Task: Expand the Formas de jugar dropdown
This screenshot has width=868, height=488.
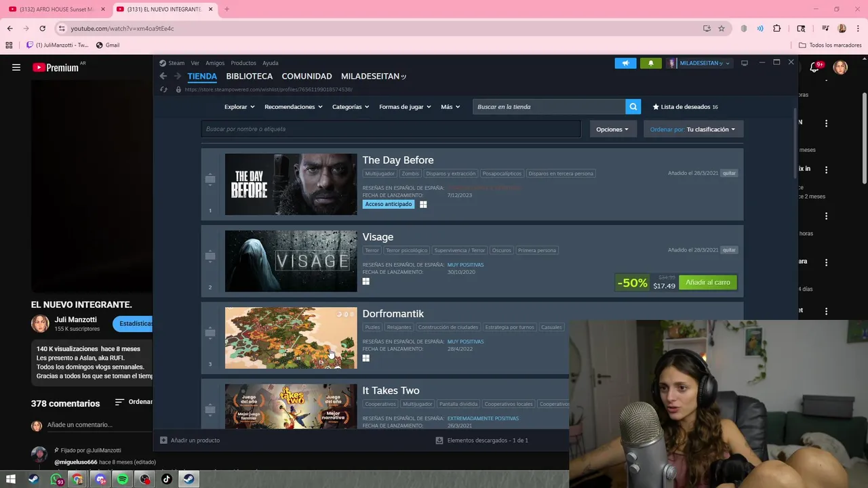Action: (405, 107)
